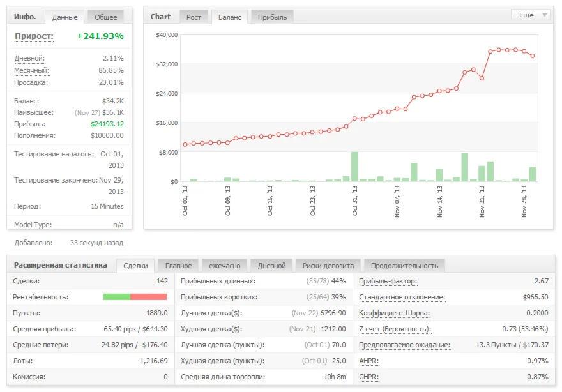The width and height of the screenshot is (562, 392).
Task: Open the ежечасно statistics tab
Action: [224, 266]
